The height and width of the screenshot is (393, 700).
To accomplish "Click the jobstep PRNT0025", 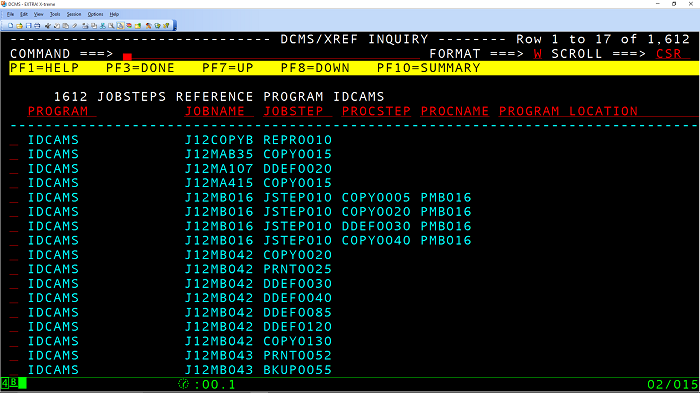I will click(x=297, y=269).
